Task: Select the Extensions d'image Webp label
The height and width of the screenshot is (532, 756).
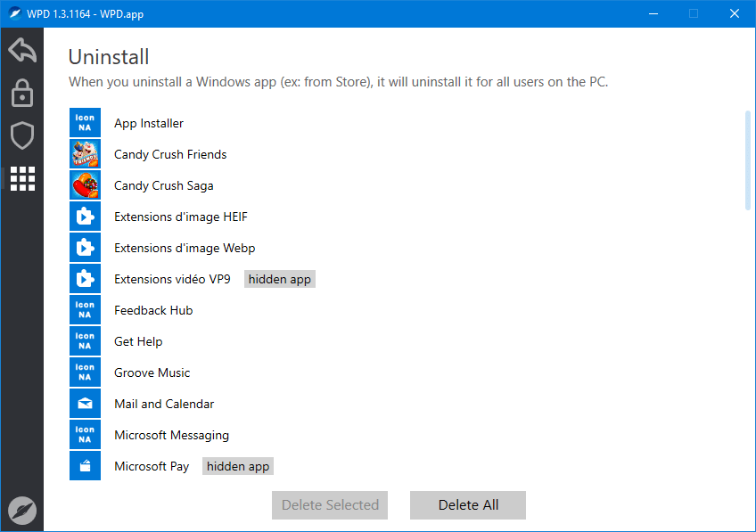Action: pos(185,248)
